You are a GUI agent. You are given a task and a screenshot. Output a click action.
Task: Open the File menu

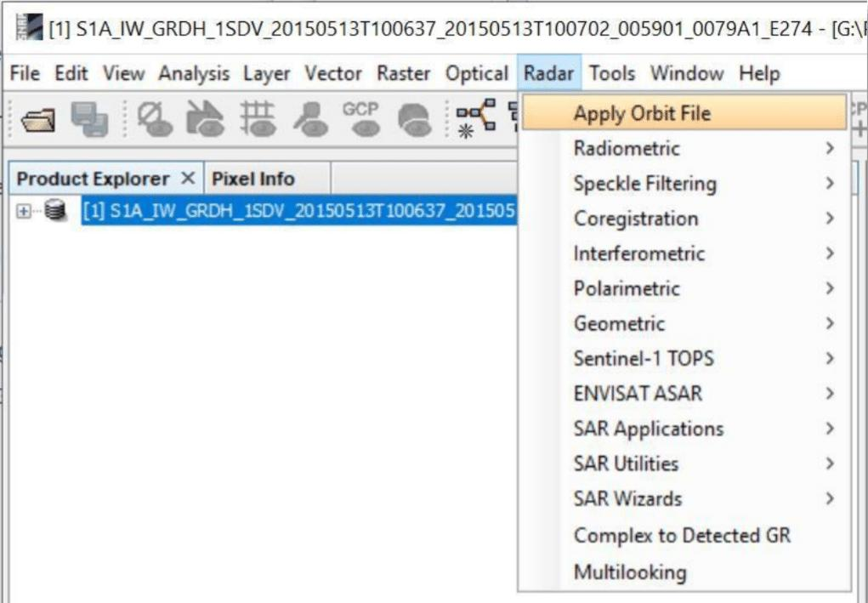25,73
